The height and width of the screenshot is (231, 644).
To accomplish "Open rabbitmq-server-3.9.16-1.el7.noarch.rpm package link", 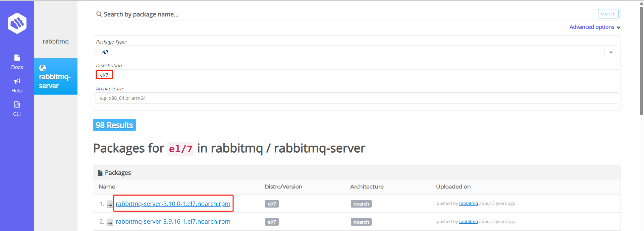I will click(173, 221).
